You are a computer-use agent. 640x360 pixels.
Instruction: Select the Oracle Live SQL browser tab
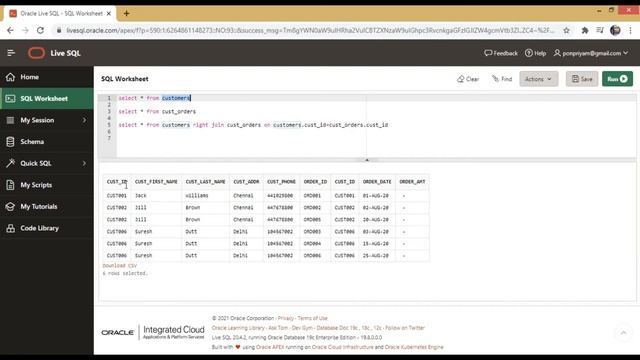[x=60, y=13]
